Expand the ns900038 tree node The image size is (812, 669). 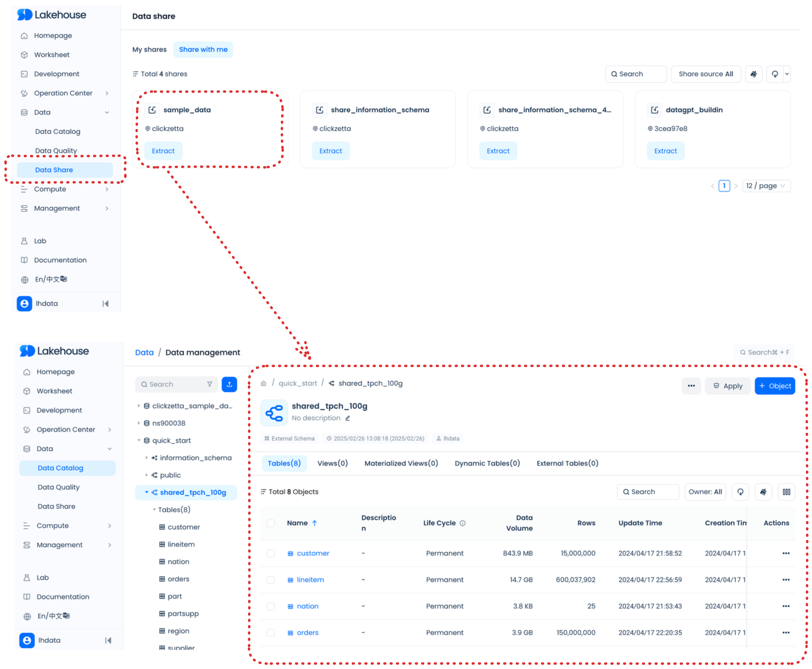coord(139,423)
